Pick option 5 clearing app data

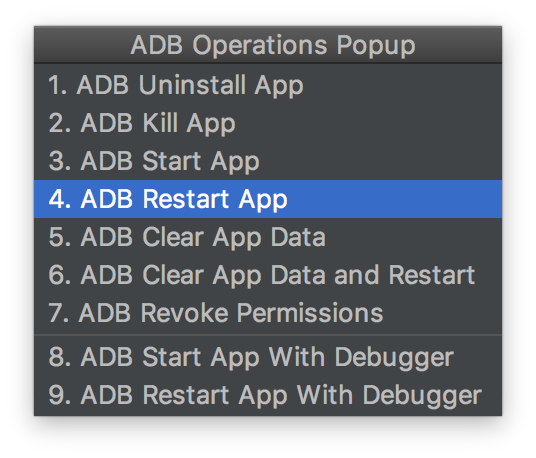(268, 237)
